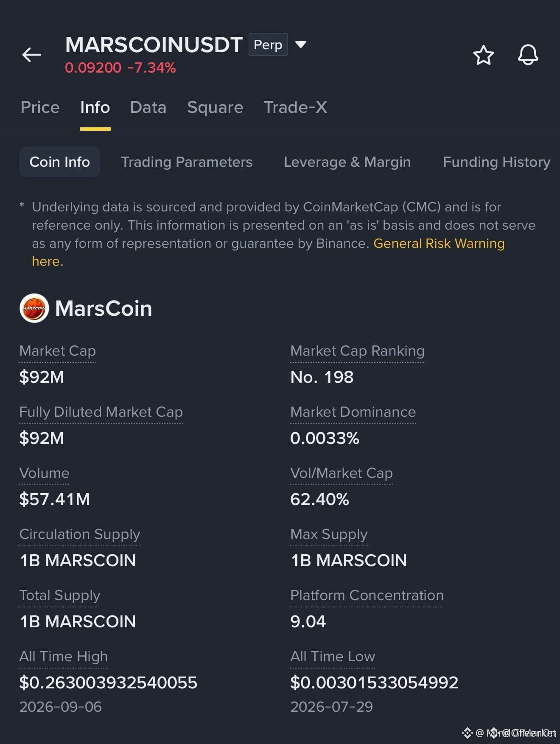Add MARSCOINUSDT to favorites with star icon
The width and height of the screenshot is (560, 744).
[483, 55]
